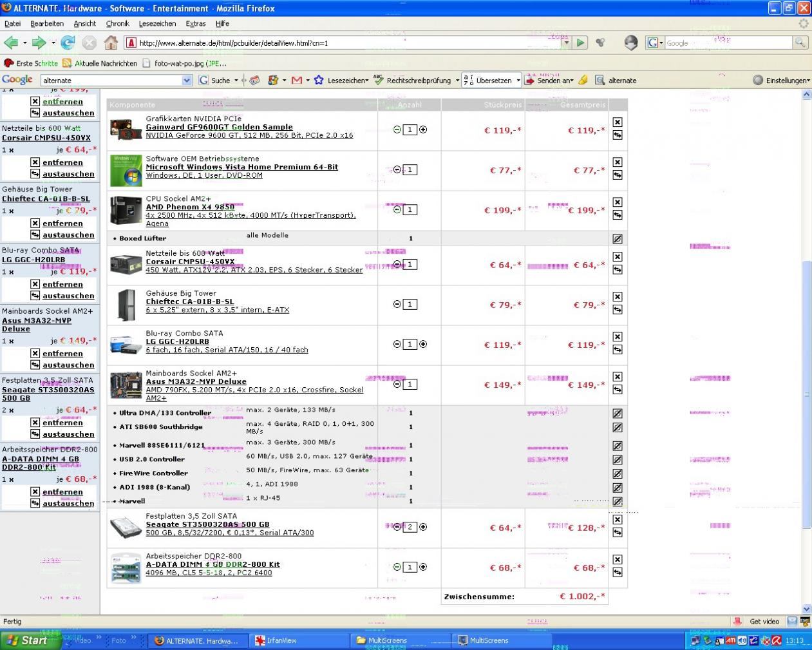
Task: Increase LG GGC-H20LRB quantity with plus
Action: 423,344
